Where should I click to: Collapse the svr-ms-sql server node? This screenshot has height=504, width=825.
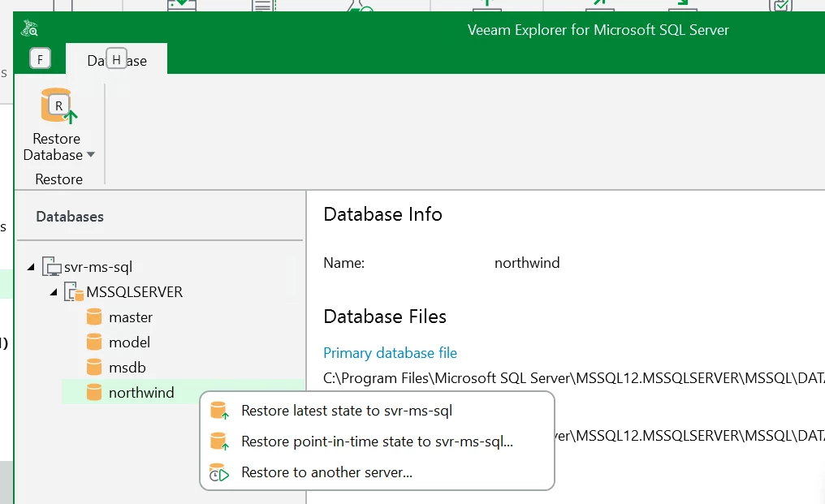point(31,267)
